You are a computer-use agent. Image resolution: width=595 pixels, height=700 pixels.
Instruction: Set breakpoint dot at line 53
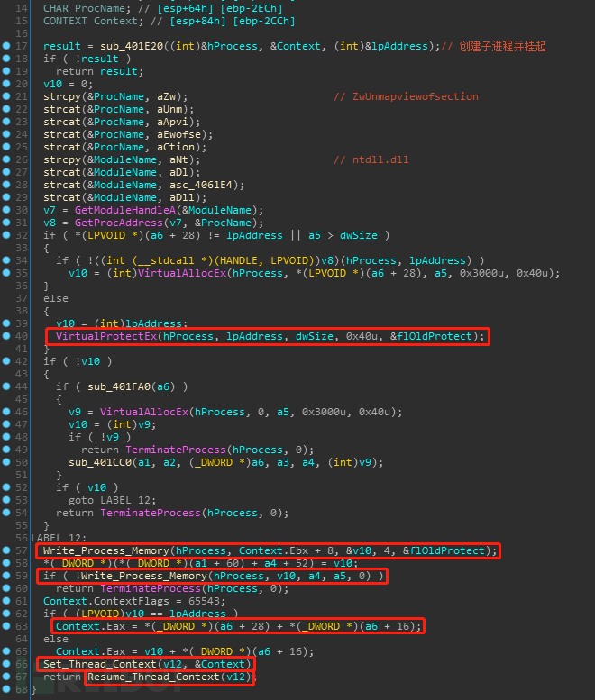6,500
